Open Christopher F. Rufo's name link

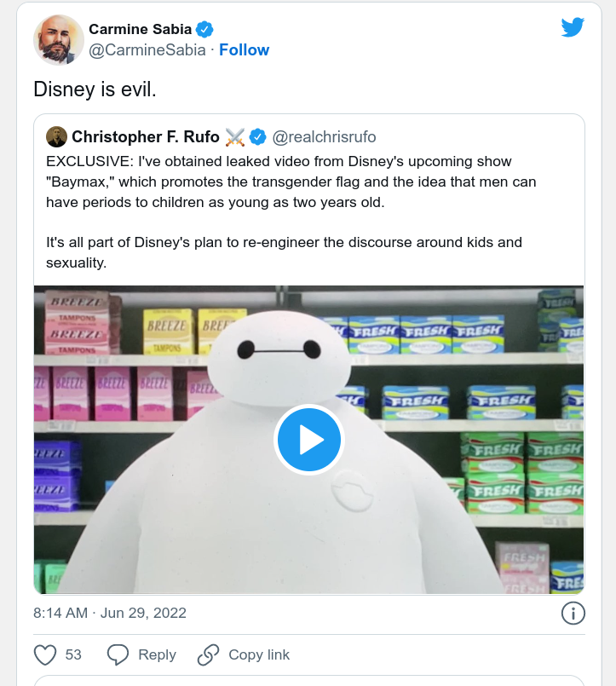click(x=146, y=137)
